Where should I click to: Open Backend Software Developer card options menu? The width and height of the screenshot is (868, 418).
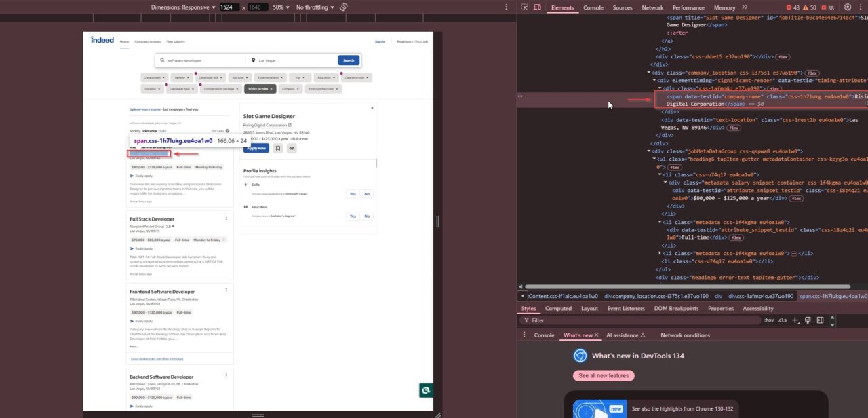pyautogui.click(x=226, y=375)
